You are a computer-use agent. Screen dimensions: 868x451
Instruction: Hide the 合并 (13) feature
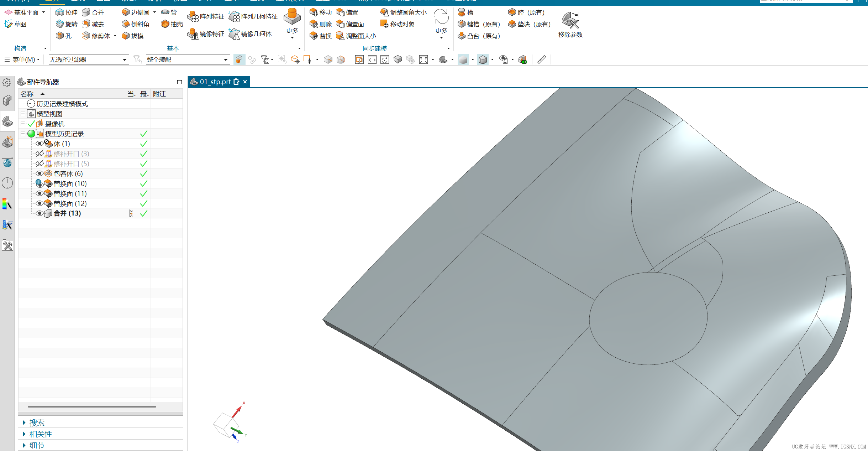(x=40, y=213)
